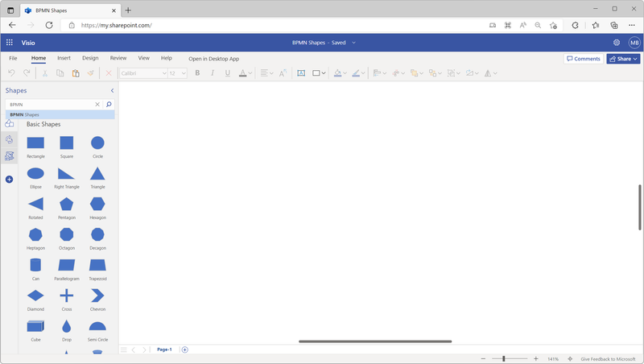Click the zoom in plus icon
Screen dimensions: 644x364
[535, 358]
